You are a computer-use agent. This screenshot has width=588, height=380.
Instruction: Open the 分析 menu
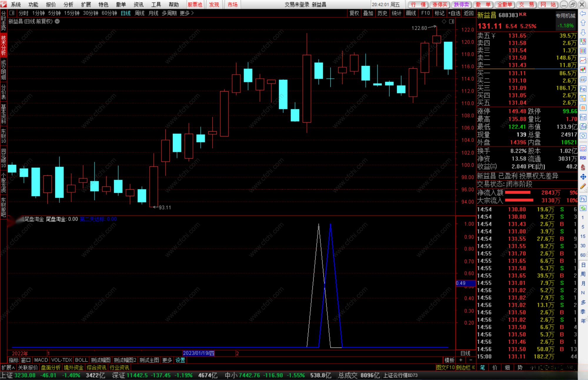pyautogui.click(x=68, y=4)
